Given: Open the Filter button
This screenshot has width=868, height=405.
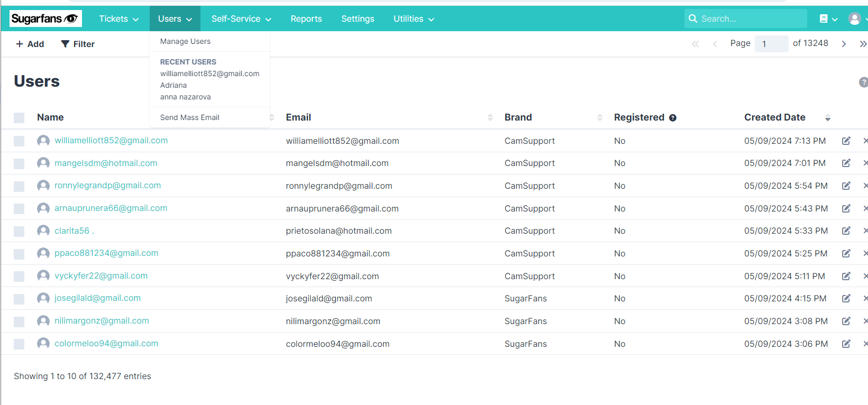Looking at the screenshot, I should (x=78, y=44).
